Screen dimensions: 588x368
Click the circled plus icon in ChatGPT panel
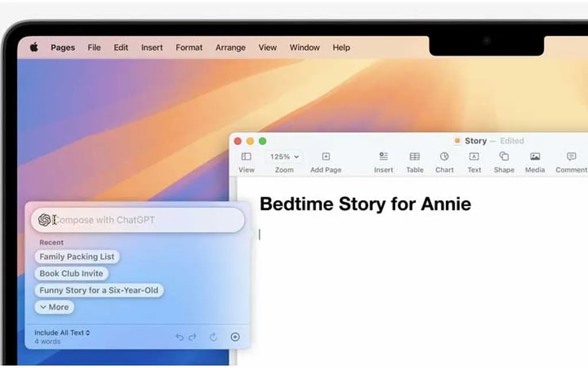click(x=235, y=337)
